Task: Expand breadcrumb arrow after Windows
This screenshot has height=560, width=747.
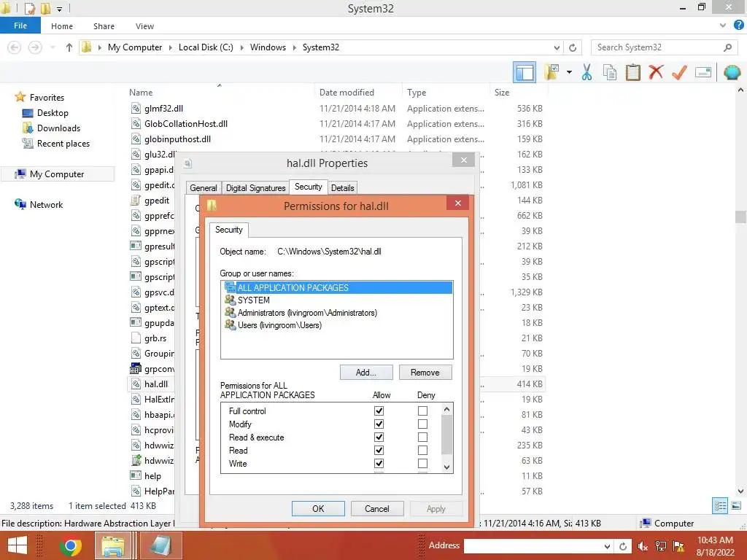Action: (294, 47)
